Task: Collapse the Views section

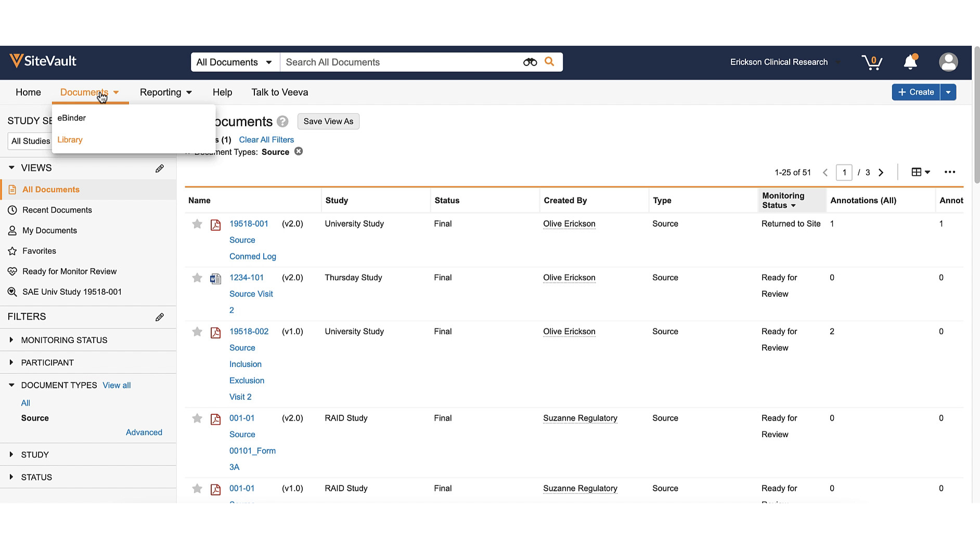Action: point(11,167)
